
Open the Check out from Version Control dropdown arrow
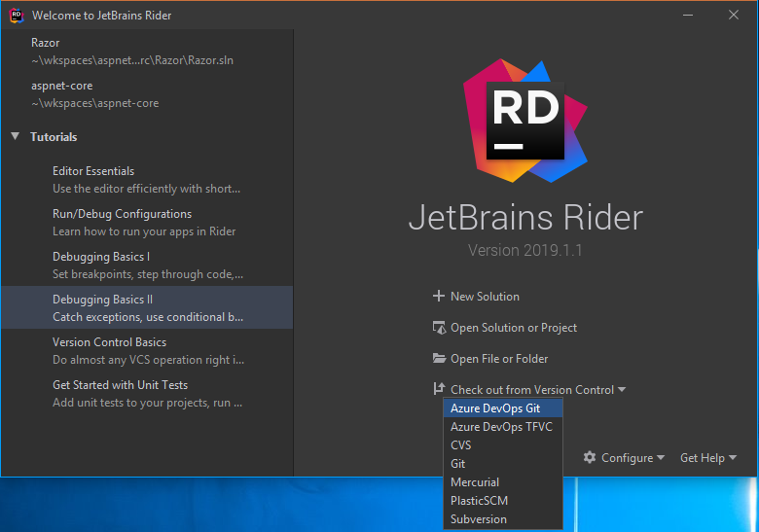click(622, 389)
